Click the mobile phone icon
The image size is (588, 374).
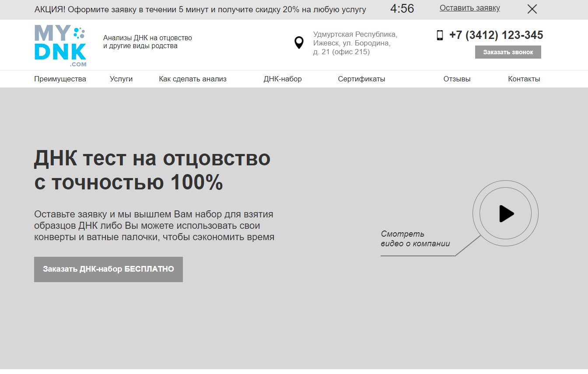click(x=440, y=35)
